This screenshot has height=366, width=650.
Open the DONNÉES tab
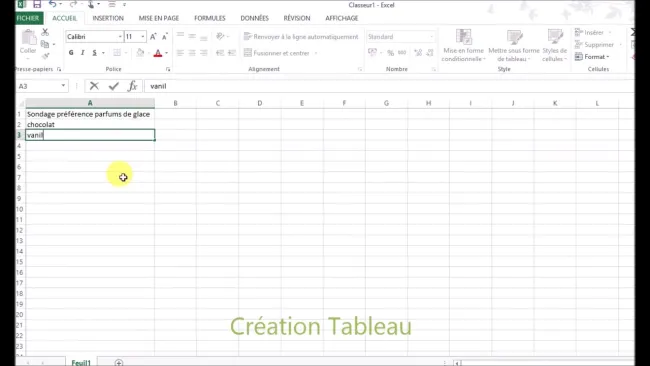[x=255, y=18]
